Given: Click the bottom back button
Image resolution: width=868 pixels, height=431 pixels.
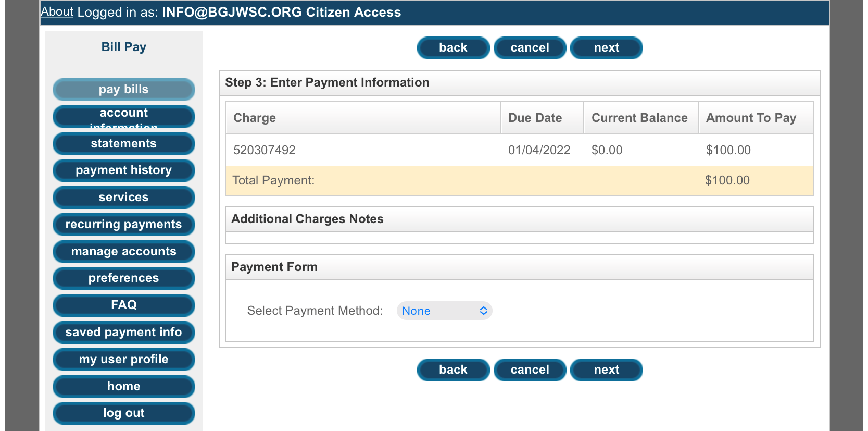Looking at the screenshot, I should 453,370.
